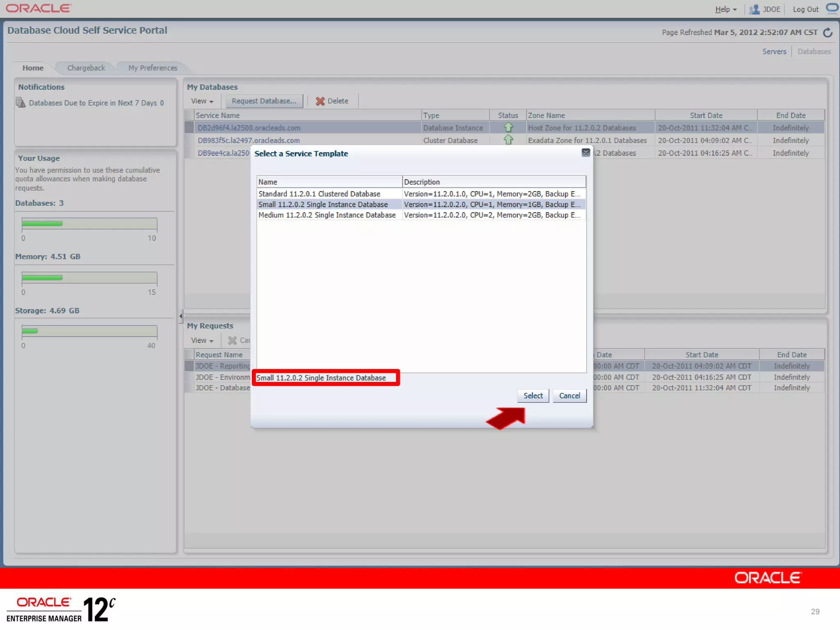This screenshot has width=840, height=630.
Task: Click the page refresh icon
Action: pos(828,32)
